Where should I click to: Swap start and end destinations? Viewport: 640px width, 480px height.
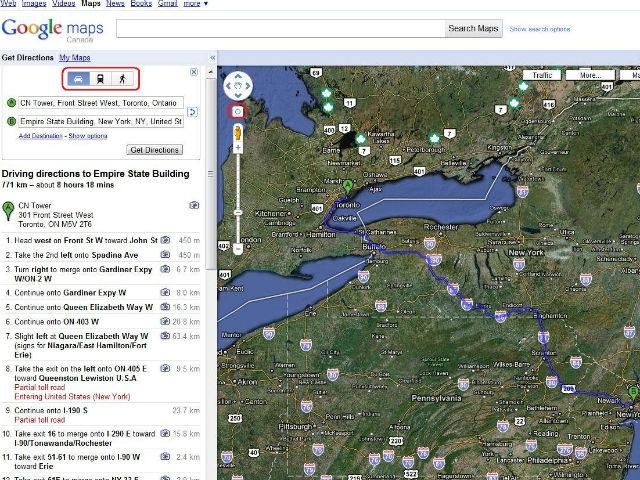[192, 111]
